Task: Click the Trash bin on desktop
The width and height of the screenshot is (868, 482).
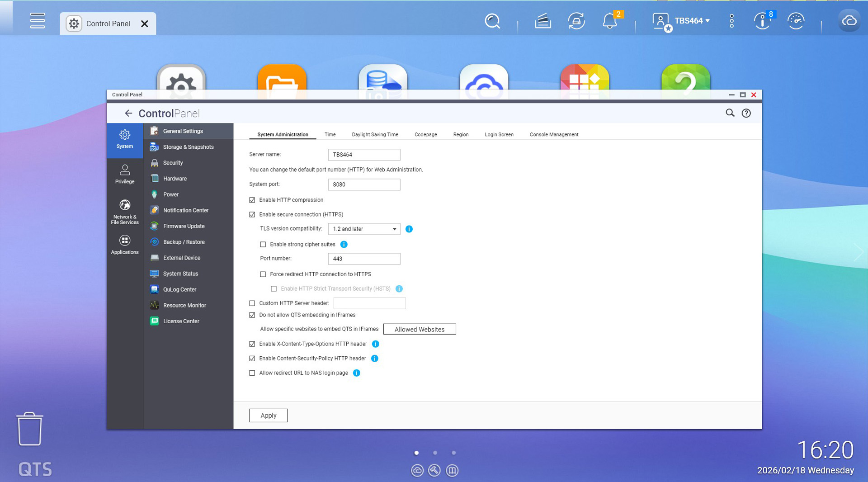Action: point(30,429)
